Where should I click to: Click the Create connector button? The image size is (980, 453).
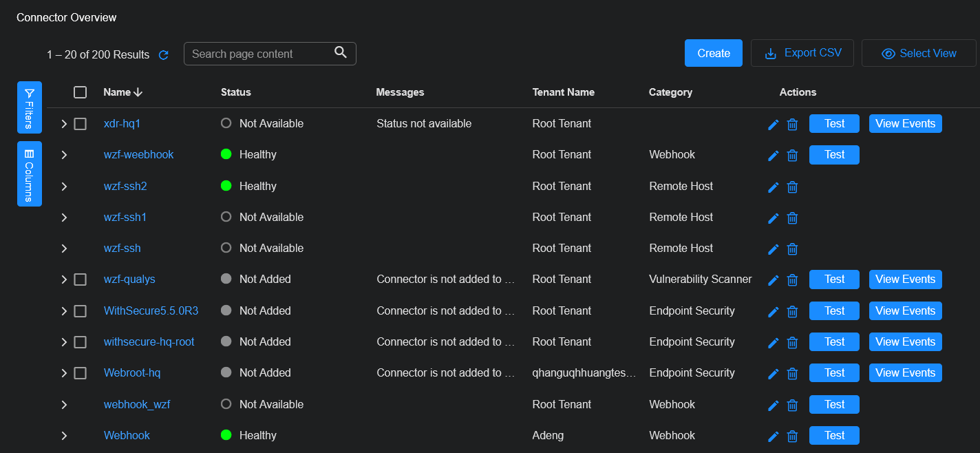713,53
